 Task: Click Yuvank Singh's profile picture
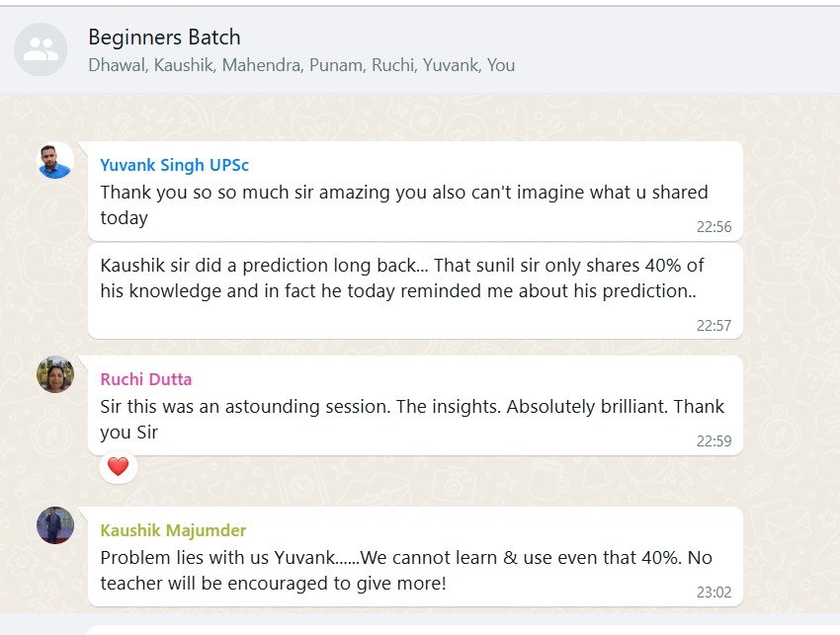55,161
